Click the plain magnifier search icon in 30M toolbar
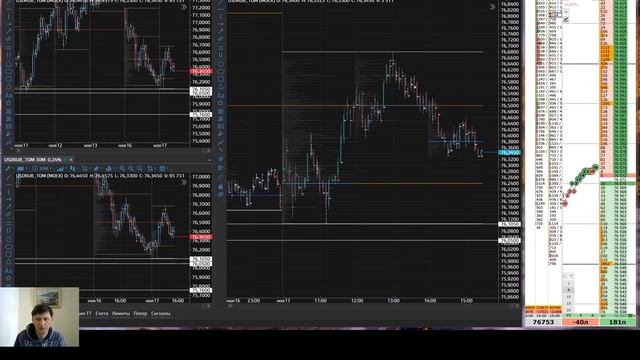 point(140,168)
